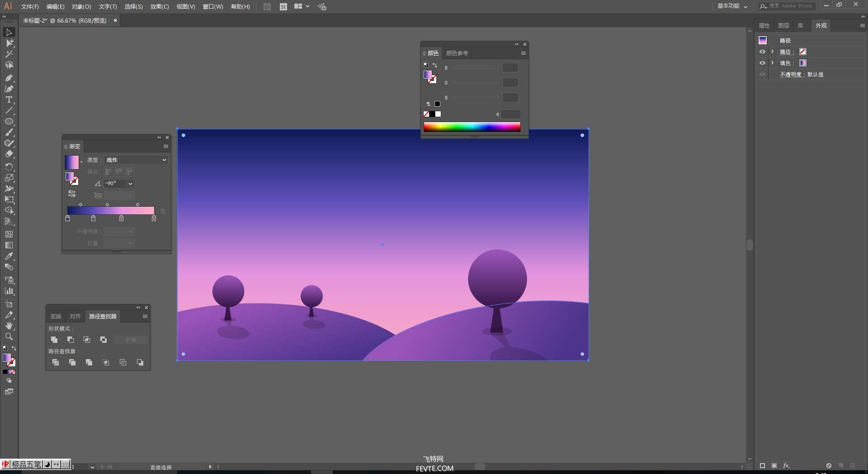Select the Selection (arrow) tool
Screen dimensions: 868x474
tap(9, 33)
